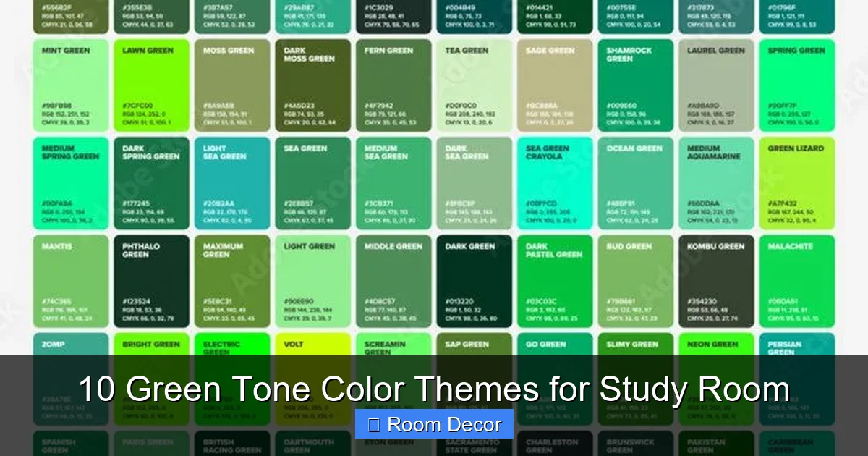The image size is (868, 456).
Task: Click the Dark Moss Green swatch
Action: [312, 85]
